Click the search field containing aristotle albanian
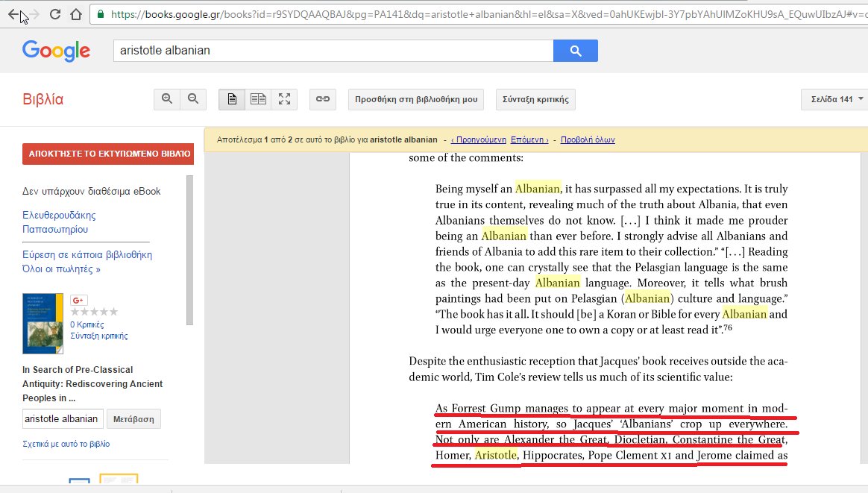Viewport: 868px width, 493px height. [x=333, y=51]
